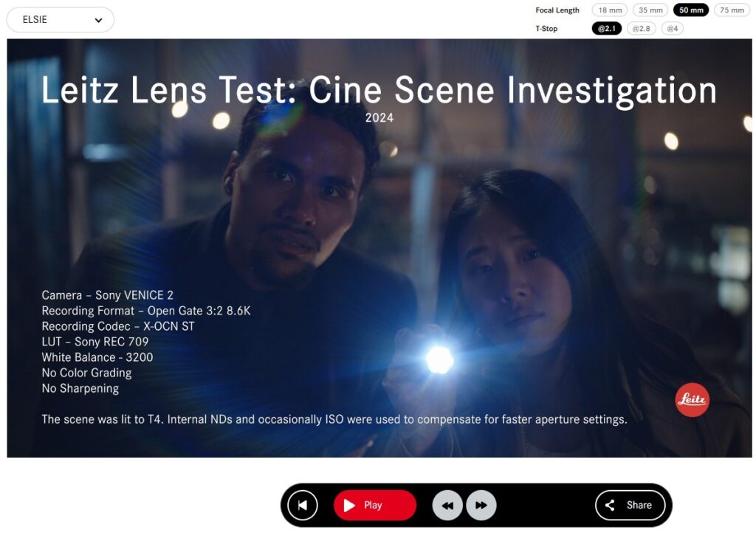Click the skip-to-start icon
The width and height of the screenshot is (756, 544).
click(302, 505)
